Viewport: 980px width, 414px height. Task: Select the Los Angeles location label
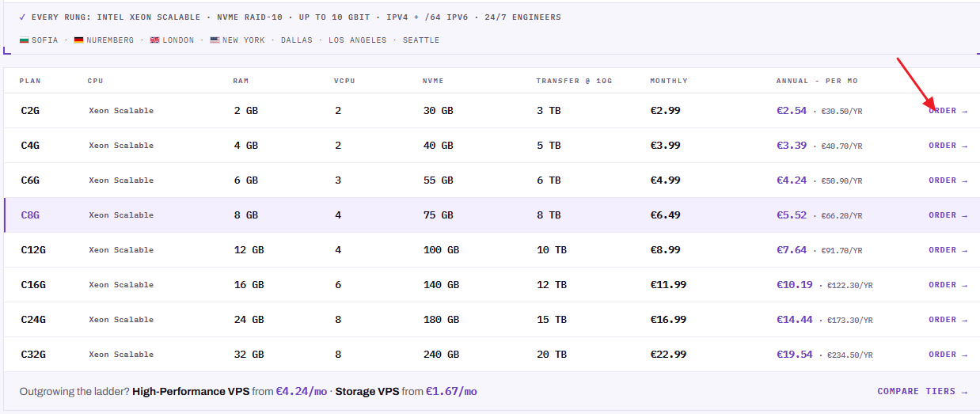358,40
